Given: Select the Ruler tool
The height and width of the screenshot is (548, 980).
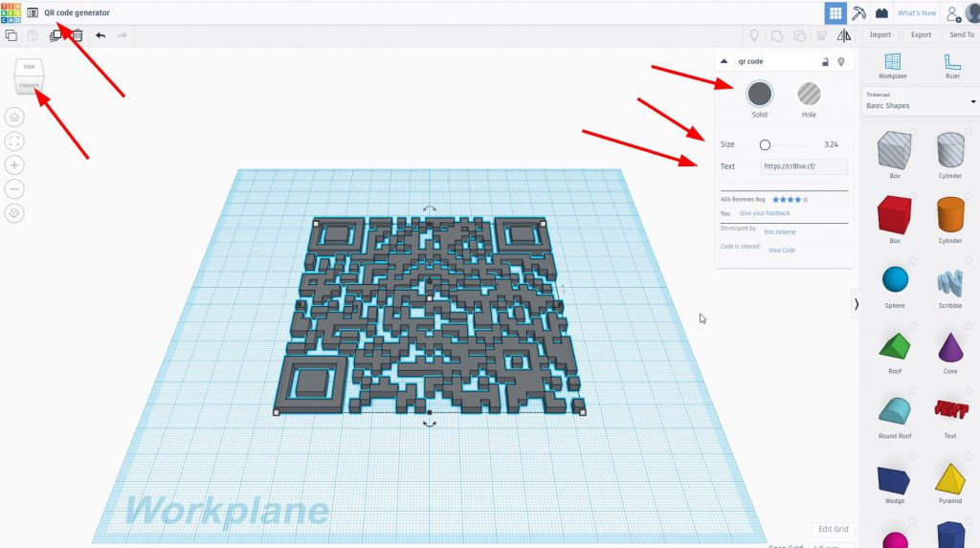Looking at the screenshot, I should point(951,62).
